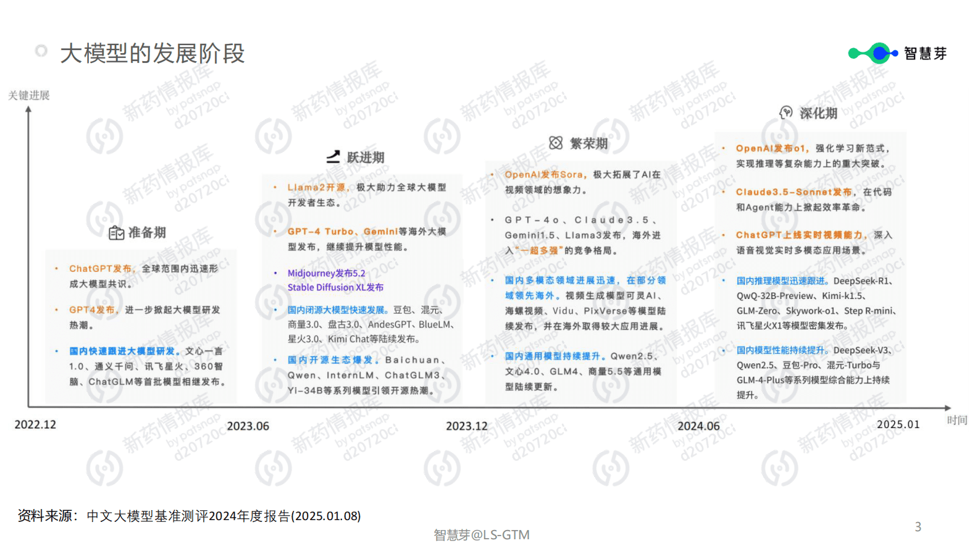This screenshot has height=551, width=980.
Task: Click the 深化期 brain icon
Action: tap(785, 112)
